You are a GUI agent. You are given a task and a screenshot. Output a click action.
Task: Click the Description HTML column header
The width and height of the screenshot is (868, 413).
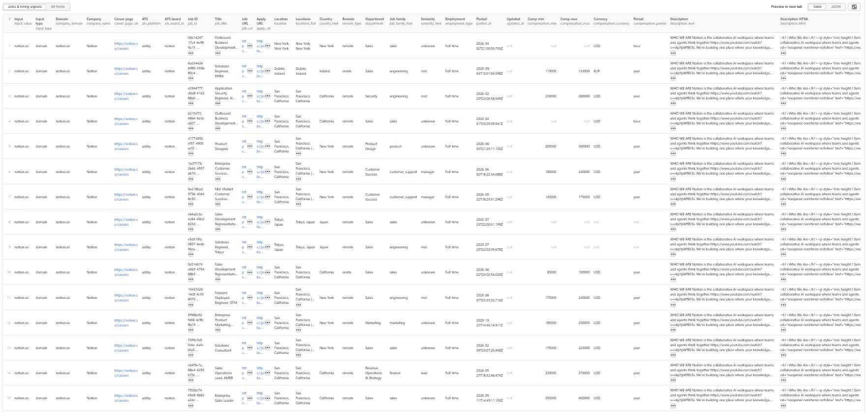794,21
